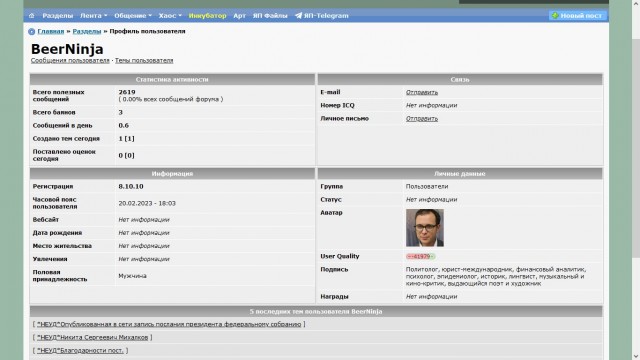Open the Инкубатор section
Viewport: 640px width, 360px height.
pos(207,16)
